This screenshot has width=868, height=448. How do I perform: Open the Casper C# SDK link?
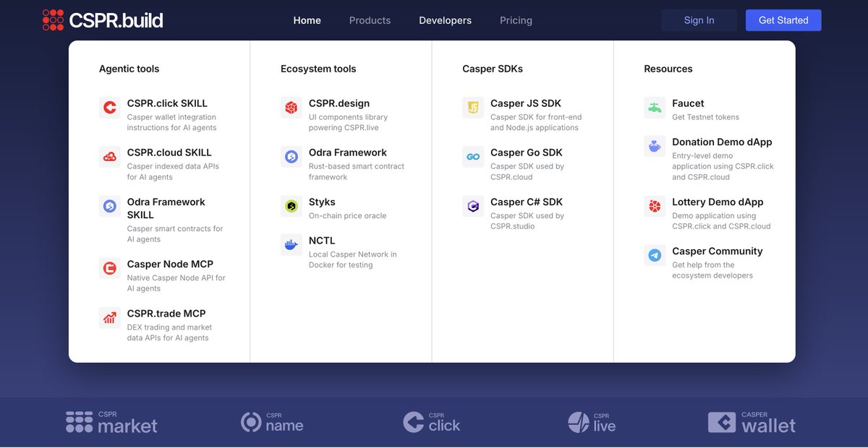tap(527, 202)
